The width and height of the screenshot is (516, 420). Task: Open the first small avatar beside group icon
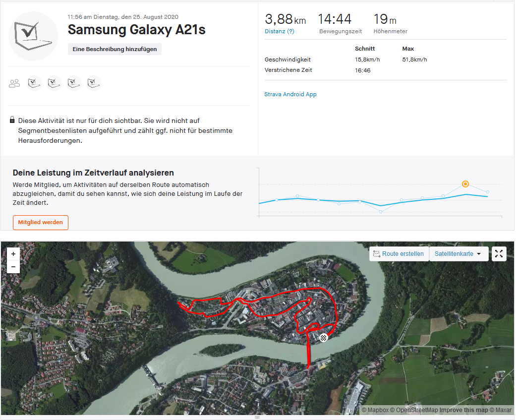pos(34,83)
